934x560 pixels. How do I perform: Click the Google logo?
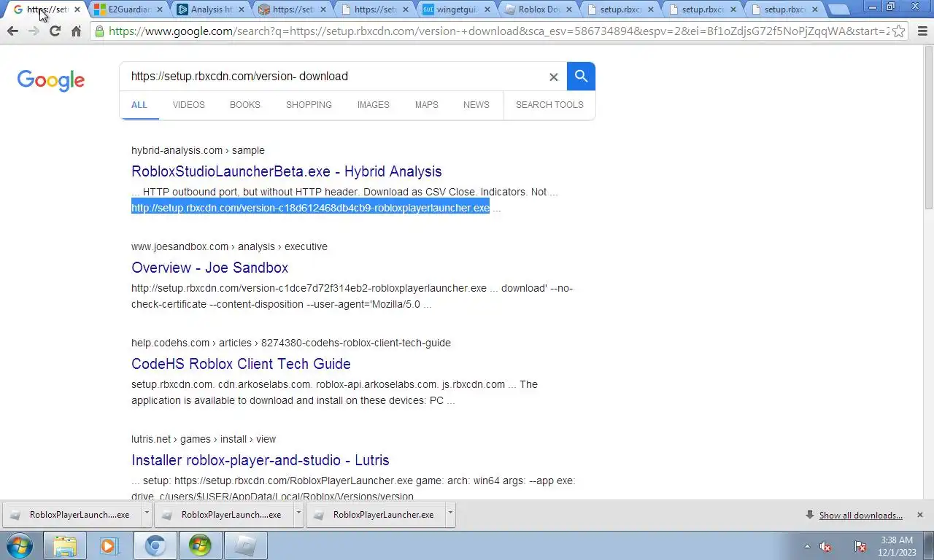51,79
